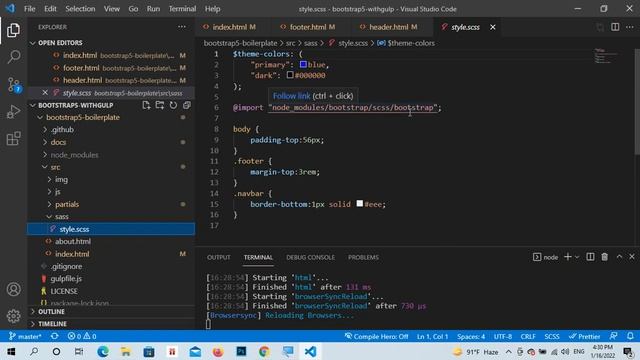Close the style.scss editor tab
Viewport: 640px width, 360px height.
(x=493, y=27)
